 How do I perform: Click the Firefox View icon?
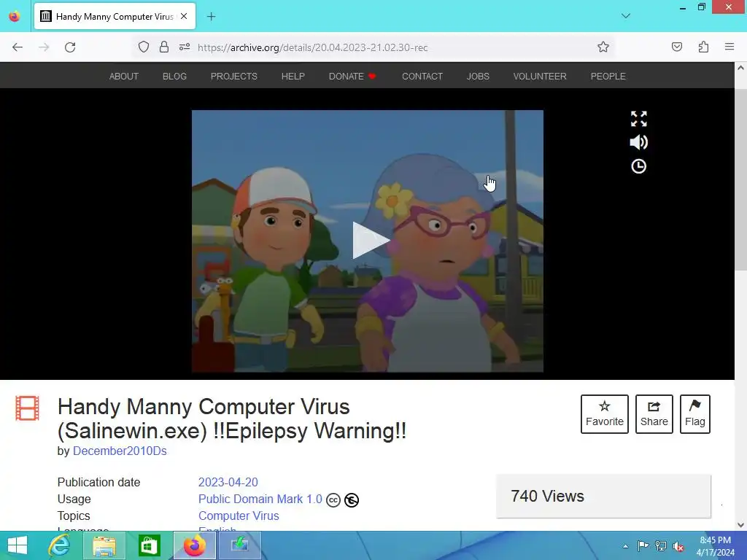point(15,16)
